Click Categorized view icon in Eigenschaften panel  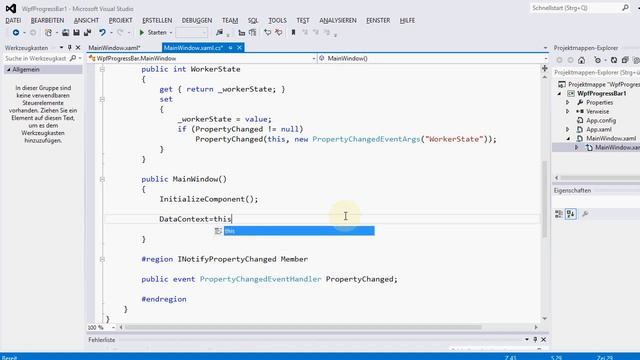[559, 214]
